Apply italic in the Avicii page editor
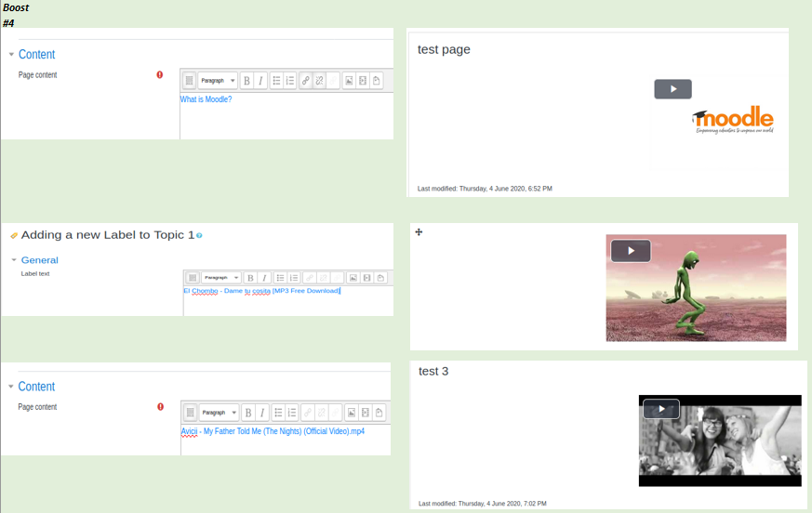This screenshot has height=513, width=812. click(262, 413)
